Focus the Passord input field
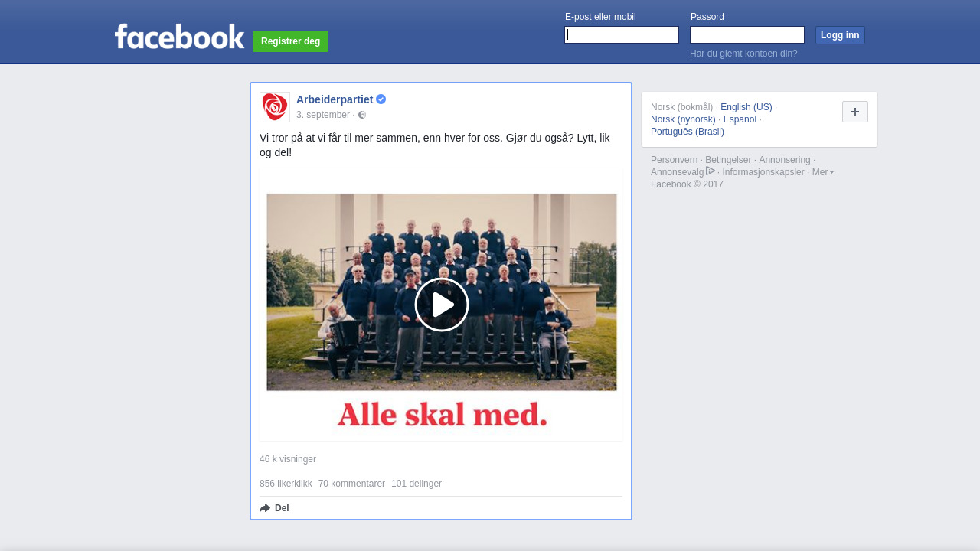Screen dimensions: 980x551 pyautogui.click(x=747, y=35)
